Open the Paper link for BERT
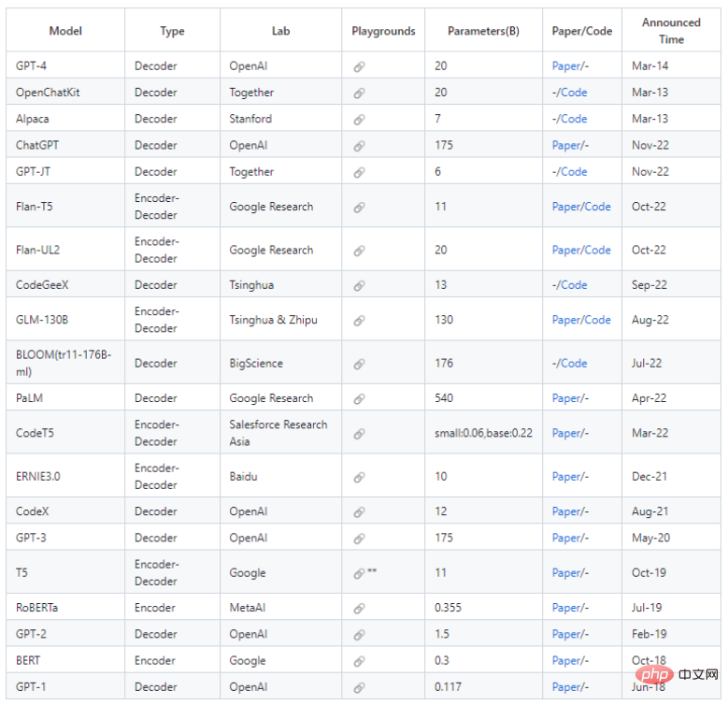The image size is (728, 705). [566, 660]
